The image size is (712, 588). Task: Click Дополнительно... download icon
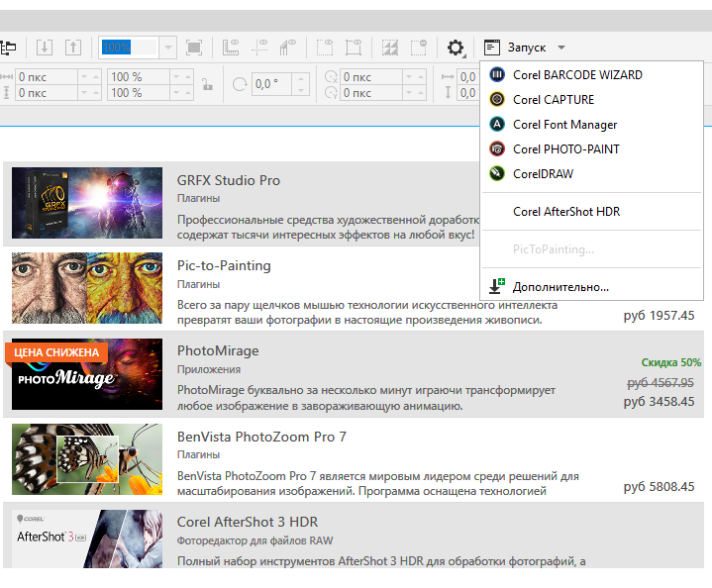point(497,287)
